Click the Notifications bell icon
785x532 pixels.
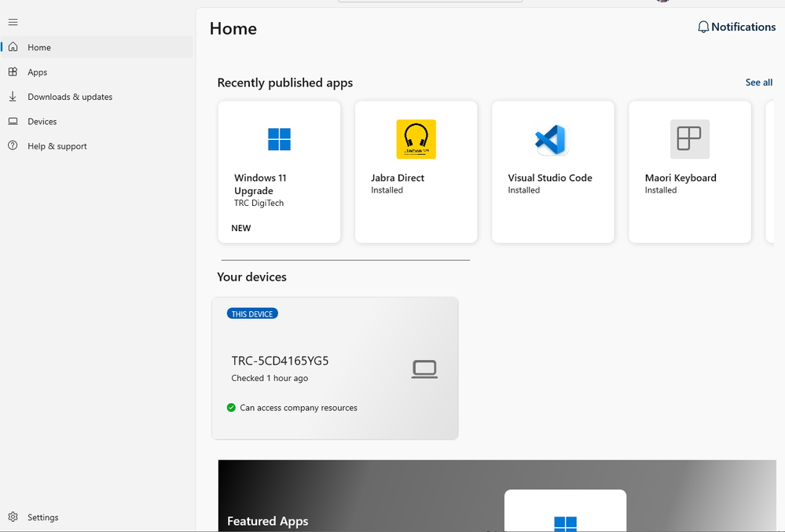(x=703, y=27)
